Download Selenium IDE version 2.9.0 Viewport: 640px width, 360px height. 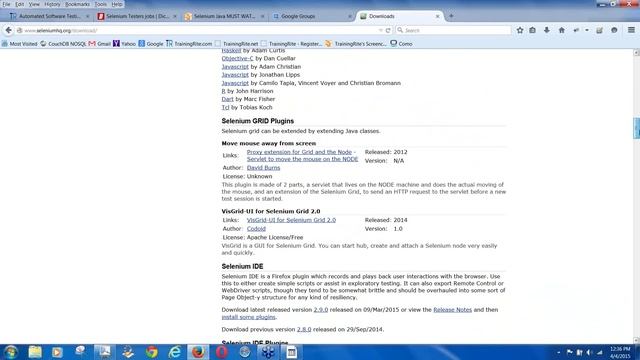click(321, 310)
